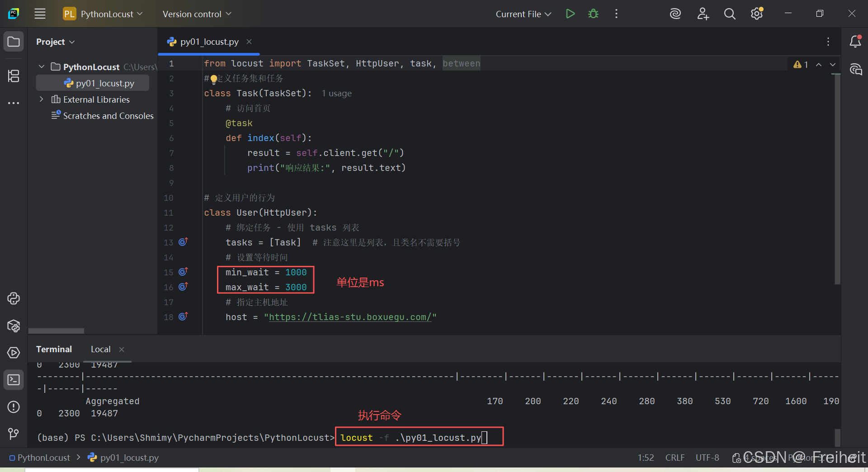Open more run actions menu
Image resolution: width=868 pixels, height=472 pixels.
616,14
